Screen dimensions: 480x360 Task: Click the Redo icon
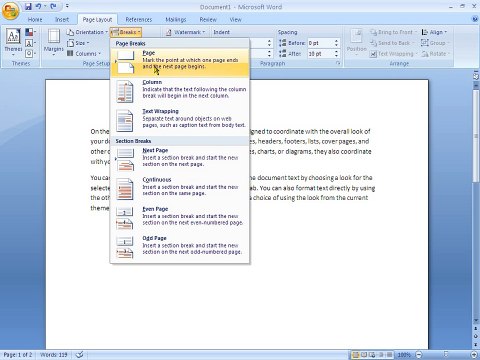[53, 6]
